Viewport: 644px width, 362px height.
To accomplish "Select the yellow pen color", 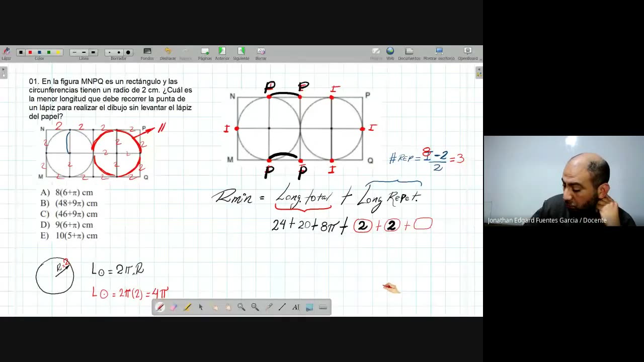I will (58, 52).
